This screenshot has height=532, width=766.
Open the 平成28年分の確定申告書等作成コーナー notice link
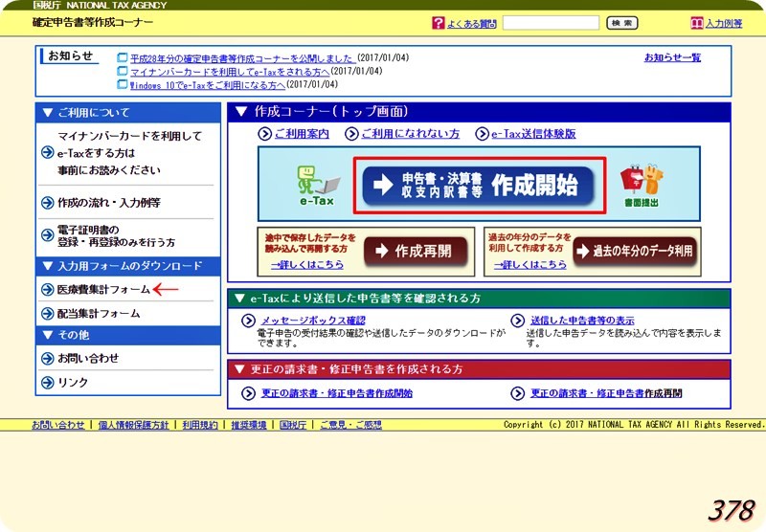point(243,58)
